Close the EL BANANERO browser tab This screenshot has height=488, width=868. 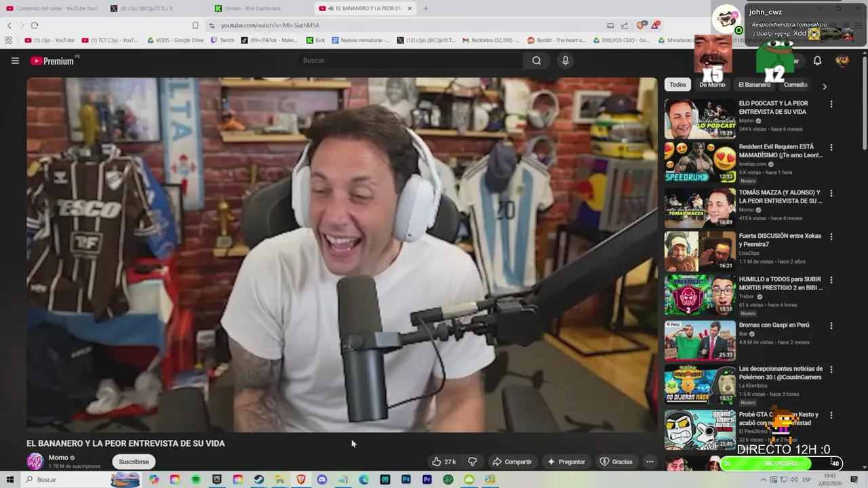click(x=410, y=8)
